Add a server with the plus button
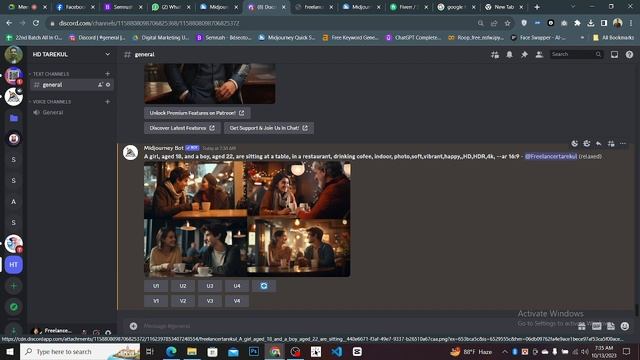Image resolution: width=640 pixels, height=360 pixels. point(13,286)
